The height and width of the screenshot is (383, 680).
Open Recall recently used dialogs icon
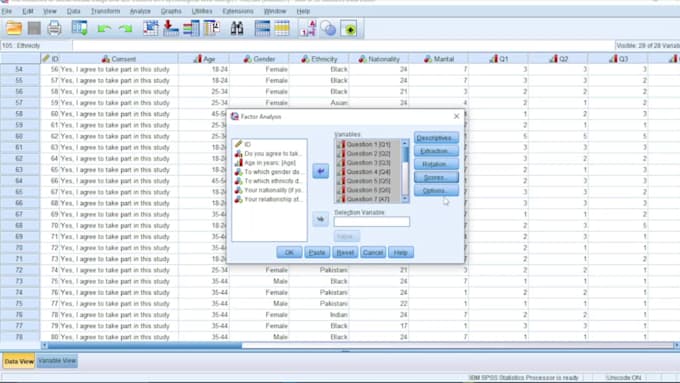(x=80, y=29)
